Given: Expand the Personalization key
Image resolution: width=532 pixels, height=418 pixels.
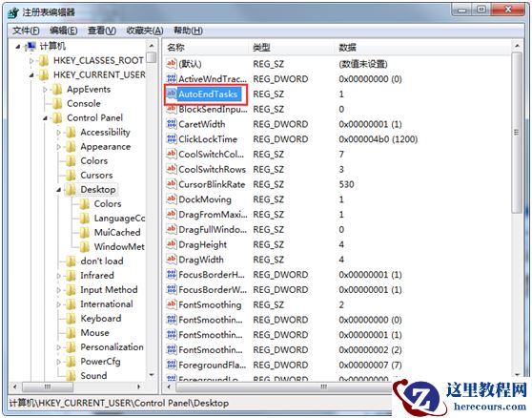Looking at the screenshot, I should [59, 347].
